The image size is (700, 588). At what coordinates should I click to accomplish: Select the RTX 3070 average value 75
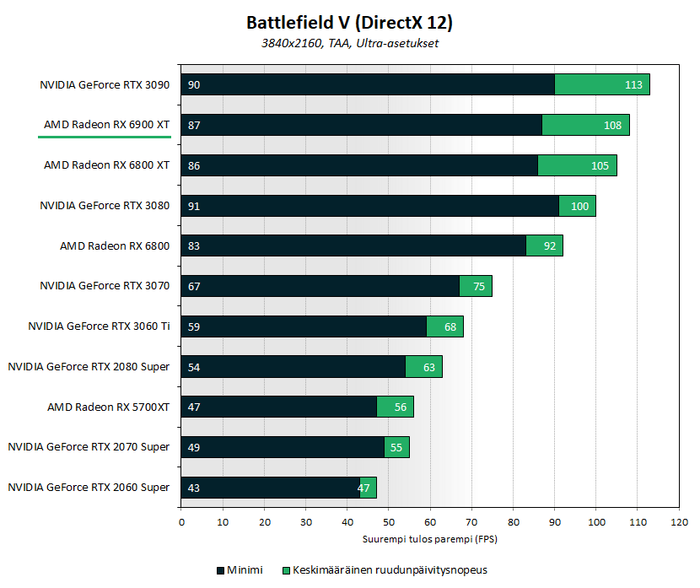pos(478,287)
